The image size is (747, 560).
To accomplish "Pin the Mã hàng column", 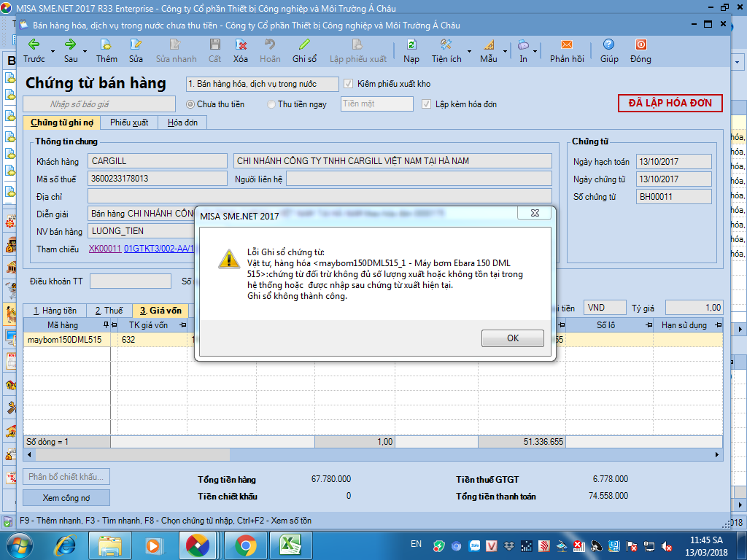I will [106, 324].
